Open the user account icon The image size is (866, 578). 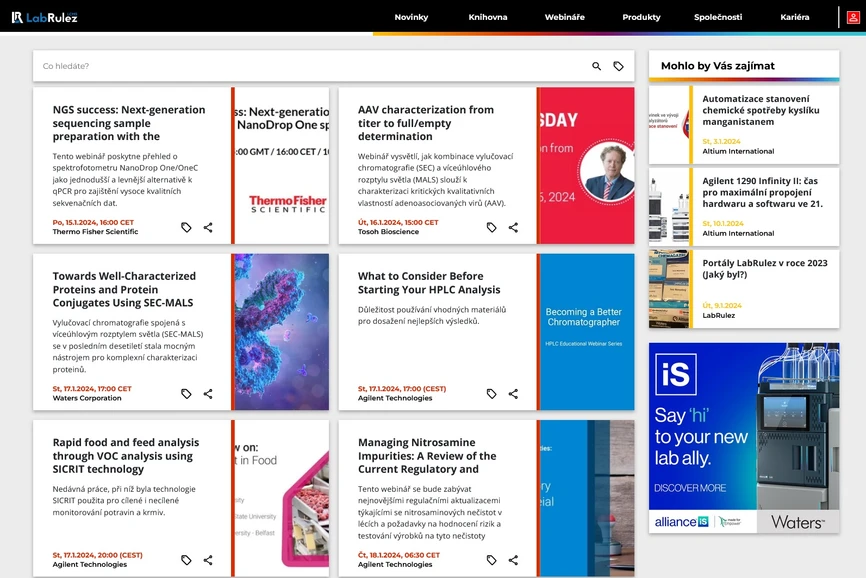(853, 17)
